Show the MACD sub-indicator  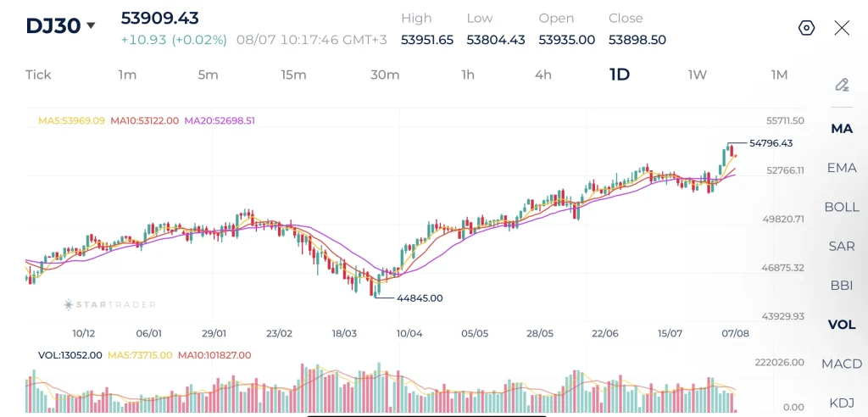842,364
